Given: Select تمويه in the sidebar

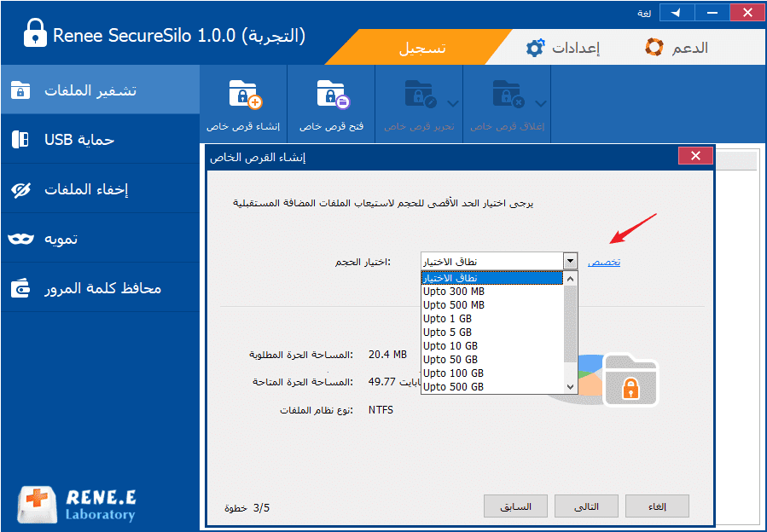Looking at the screenshot, I should (100, 238).
